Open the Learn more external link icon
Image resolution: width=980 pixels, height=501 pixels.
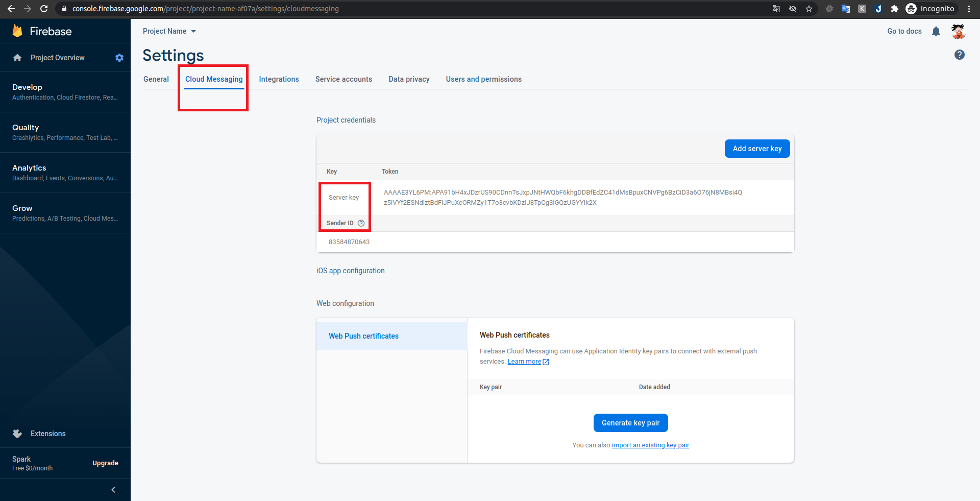[546, 362]
